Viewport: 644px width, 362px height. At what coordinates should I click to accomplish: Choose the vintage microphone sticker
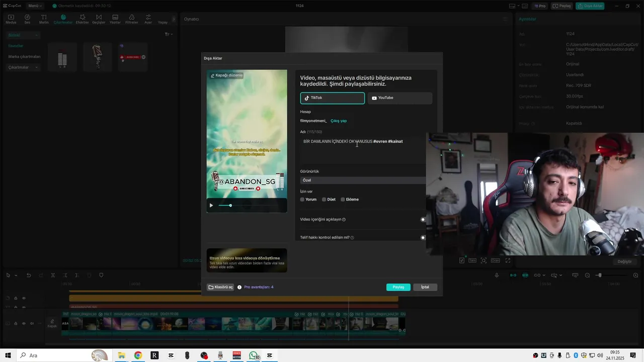click(x=97, y=57)
